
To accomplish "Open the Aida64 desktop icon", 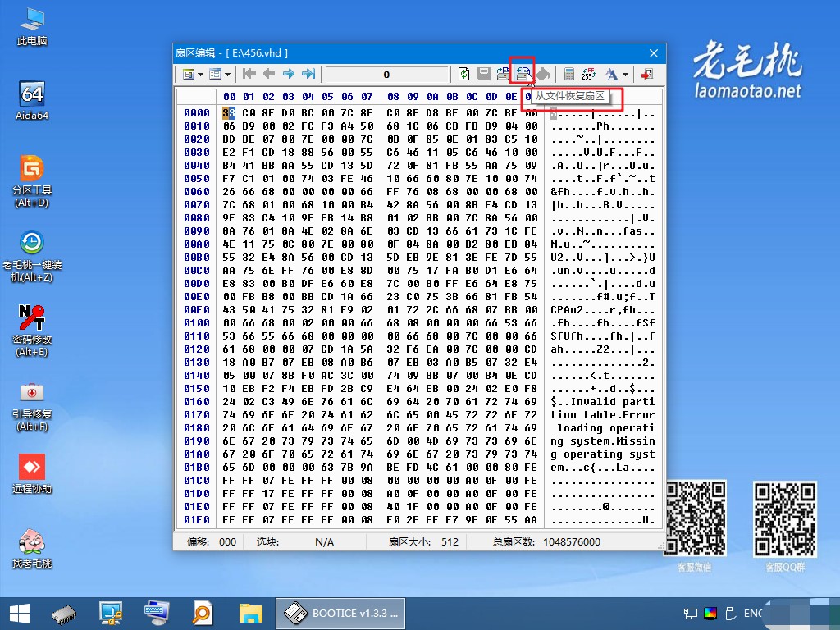I will tap(32, 101).
